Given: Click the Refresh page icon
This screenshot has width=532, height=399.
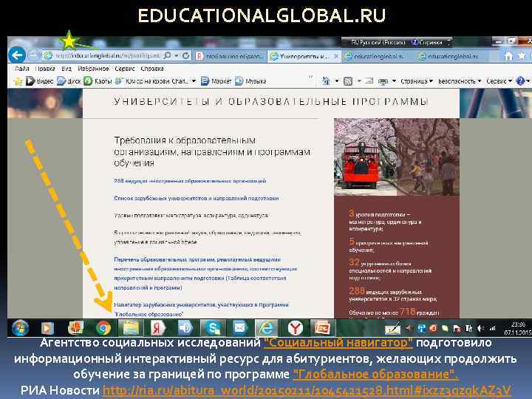Looking at the screenshot, I should (x=185, y=55).
